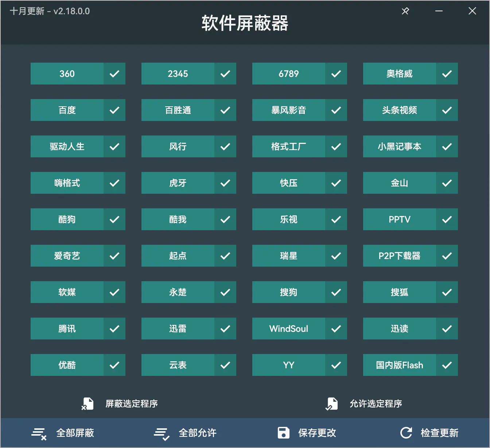Toggle the 风行 checkmark
Viewport: 490px width, 448px height.
coord(225,146)
